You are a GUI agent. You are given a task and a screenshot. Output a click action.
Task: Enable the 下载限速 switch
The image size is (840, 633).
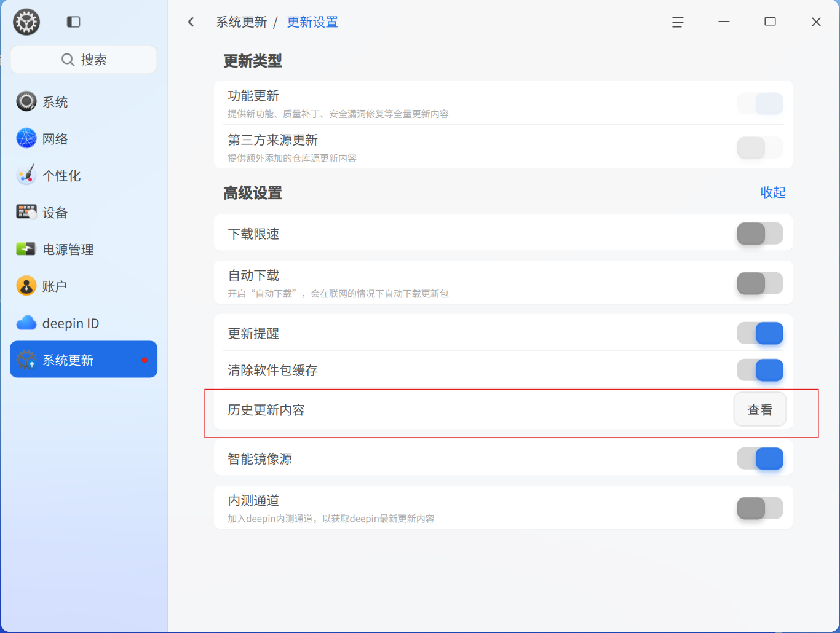[760, 234]
